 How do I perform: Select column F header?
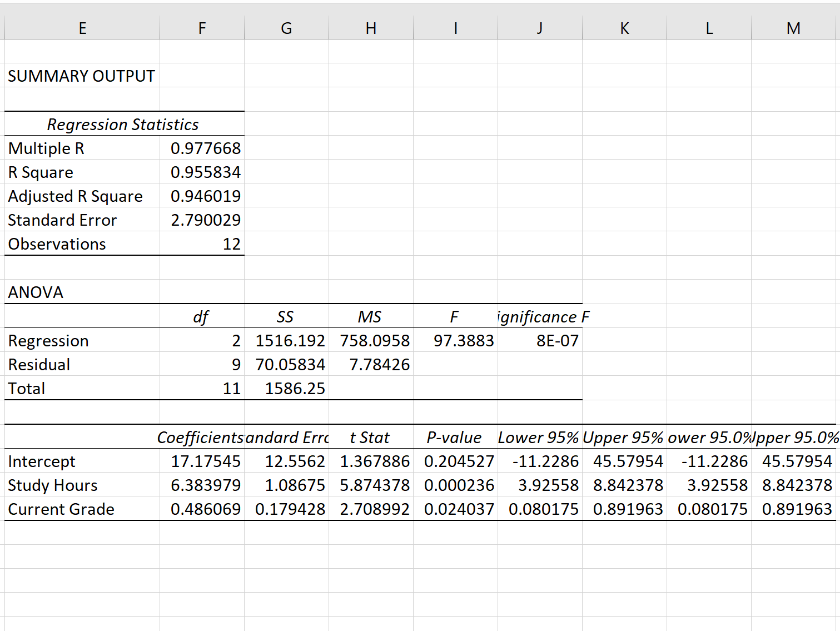(x=202, y=28)
